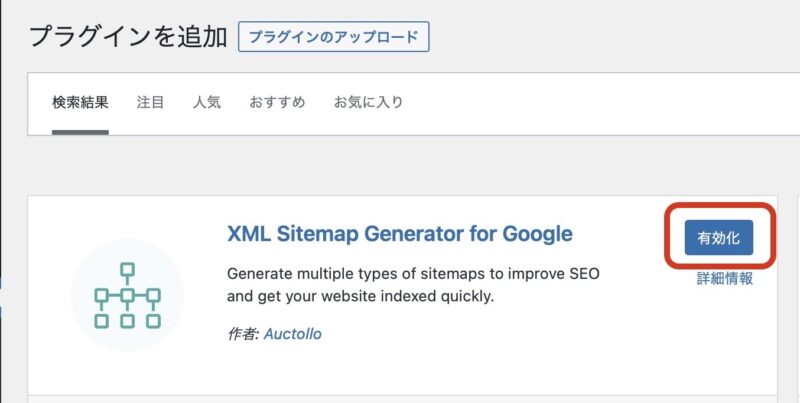Open the XML Sitemap Generator for Google title link
Image resolution: width=800 pixels, height=403 pixels.
coord(399,234)
